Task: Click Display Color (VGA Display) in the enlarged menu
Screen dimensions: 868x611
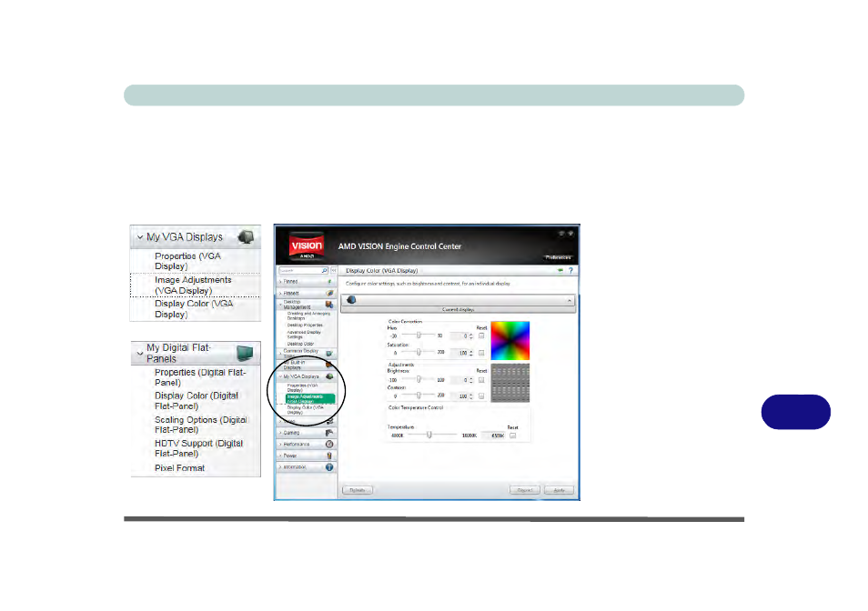Action: pyautogui.click(x=194, y=309)
